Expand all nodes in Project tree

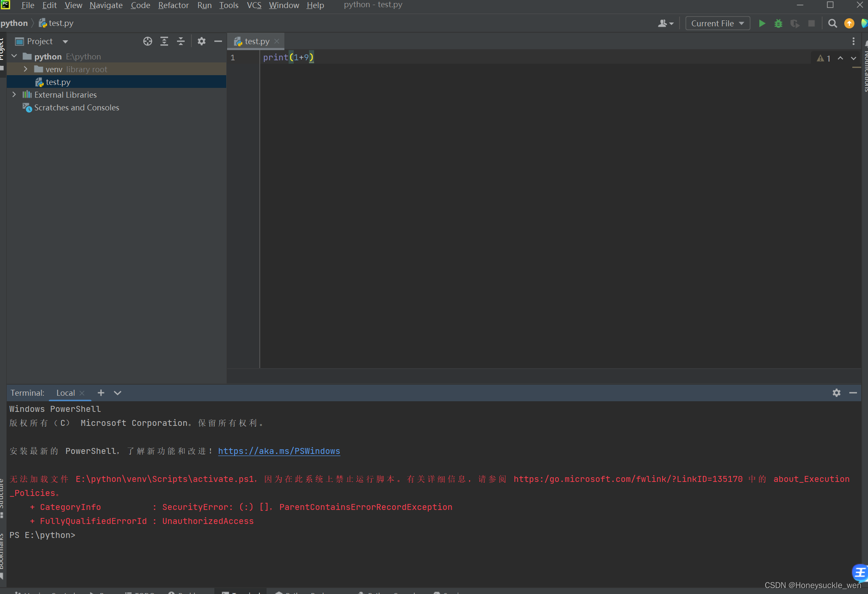pyautogui.click(x=164, y=41)
